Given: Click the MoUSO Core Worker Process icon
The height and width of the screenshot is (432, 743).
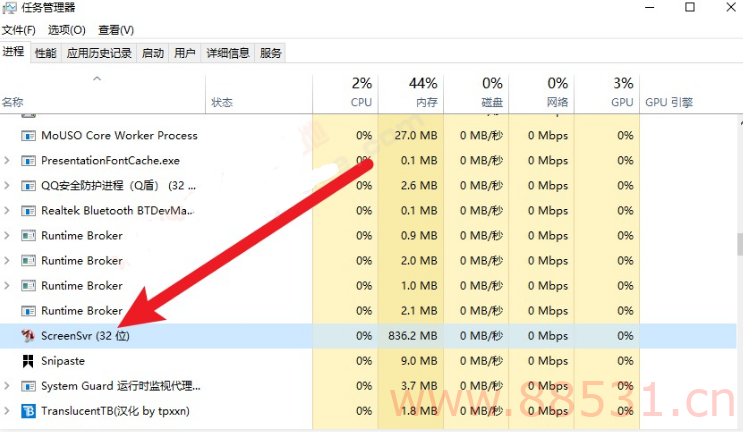Looking at the screenshot, I should (x=28, y=136).
